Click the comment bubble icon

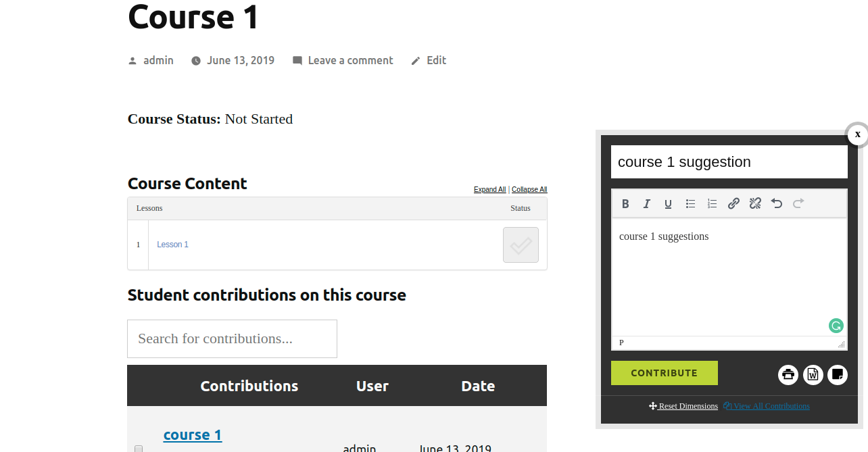pos(297,61)
